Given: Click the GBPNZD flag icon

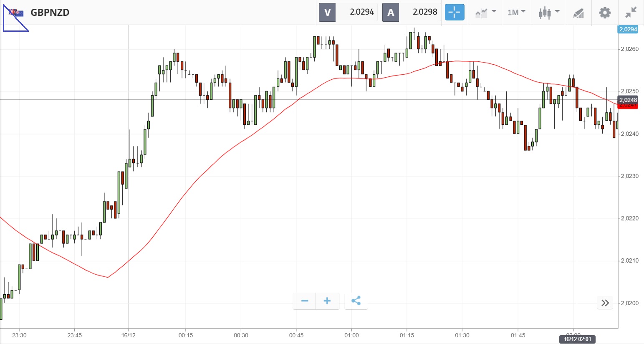Looking at the screenshot, I should coord(16,13).
